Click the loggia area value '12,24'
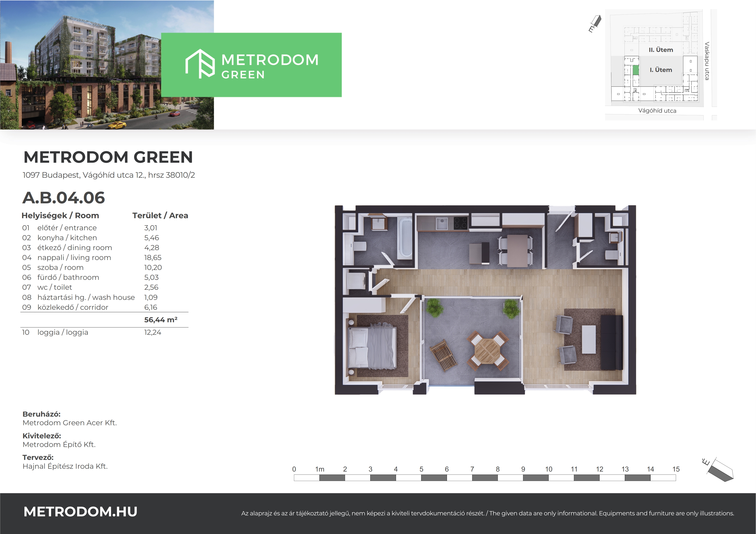Viewport: 756px width, 534px height. (153, 332)
